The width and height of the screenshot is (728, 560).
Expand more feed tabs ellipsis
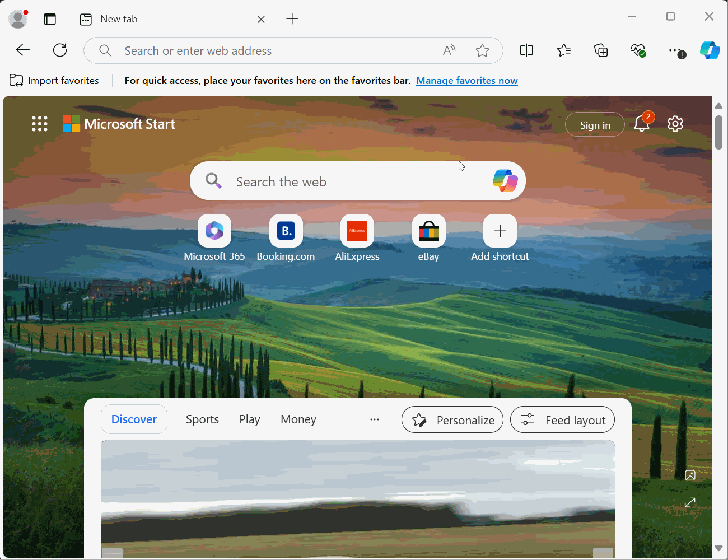[375, 419]
